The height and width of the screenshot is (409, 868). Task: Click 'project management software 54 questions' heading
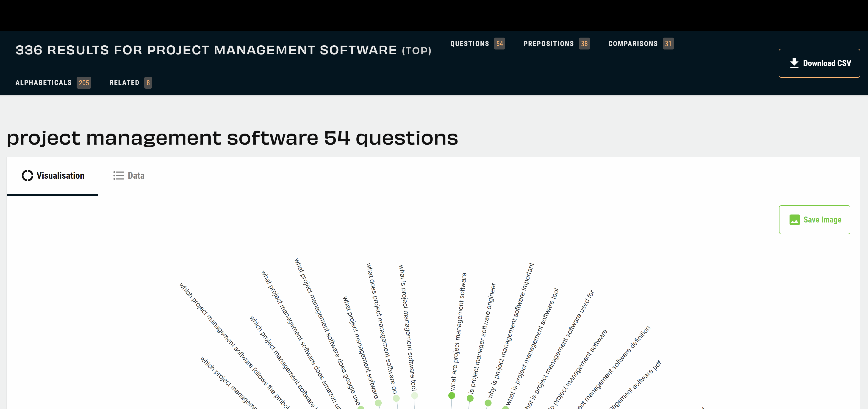tap(232, 138)
